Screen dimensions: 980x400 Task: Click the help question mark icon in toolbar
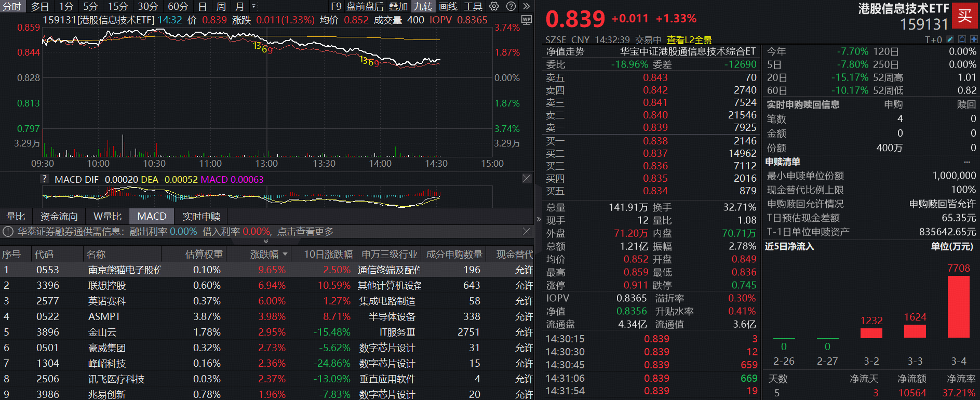(511, 6)
